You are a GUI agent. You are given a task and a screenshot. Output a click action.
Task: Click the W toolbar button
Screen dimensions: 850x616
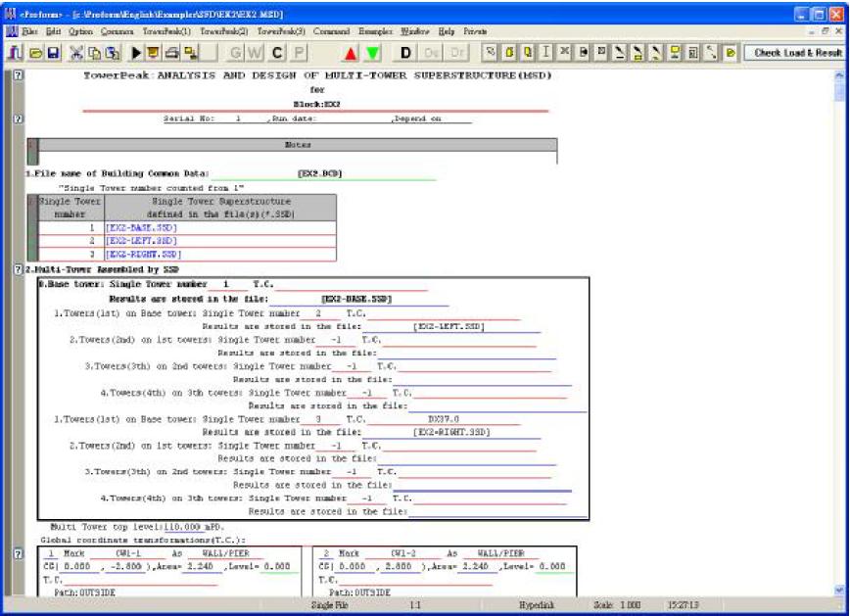coord(255,53)
